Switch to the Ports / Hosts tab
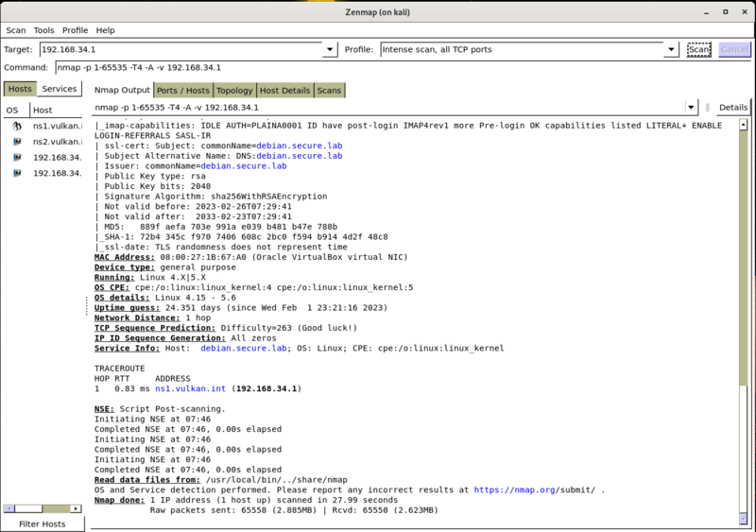 [183, 91]
